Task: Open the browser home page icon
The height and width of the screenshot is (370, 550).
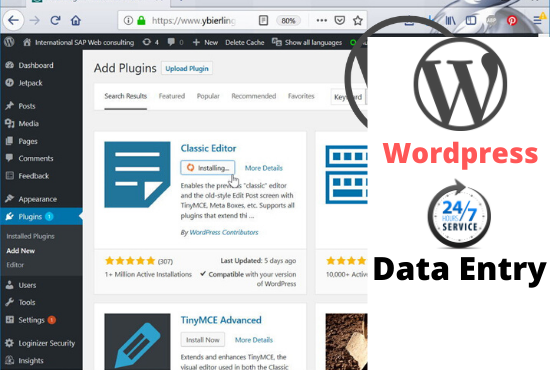Action: coord(76,20)
